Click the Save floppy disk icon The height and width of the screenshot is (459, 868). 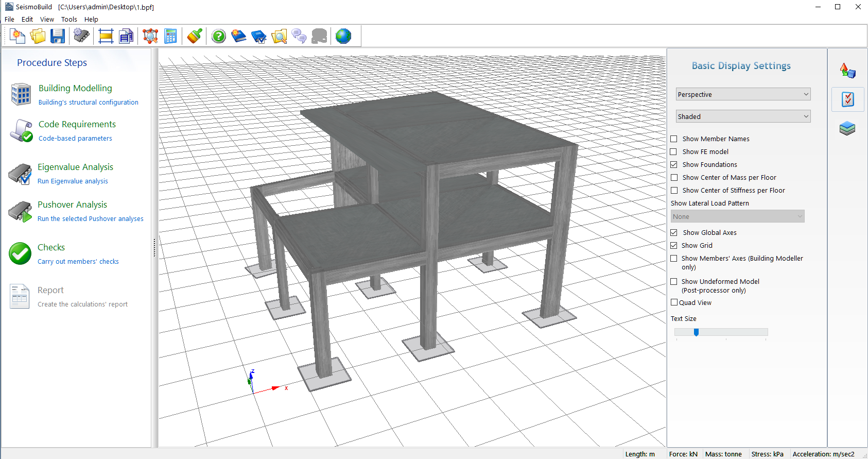pos(58,36)
